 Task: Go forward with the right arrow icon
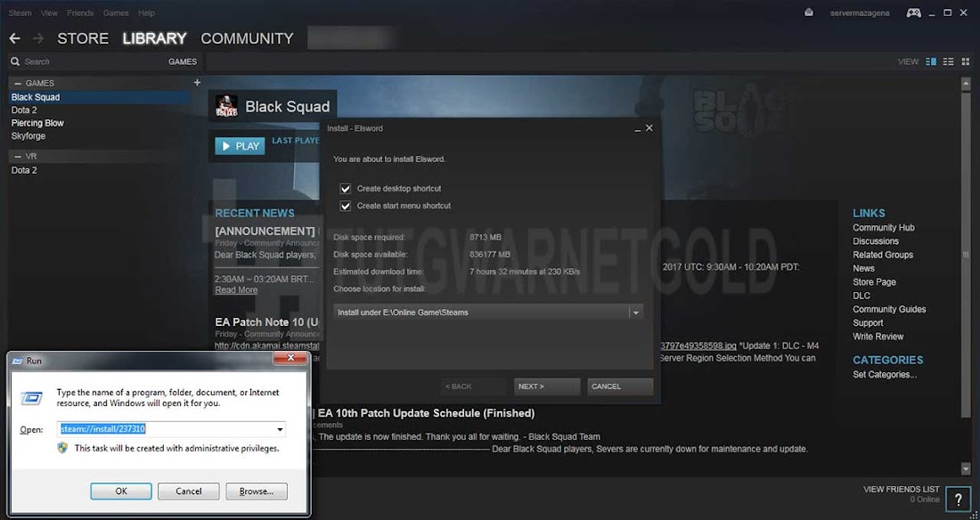pos(38,39)
